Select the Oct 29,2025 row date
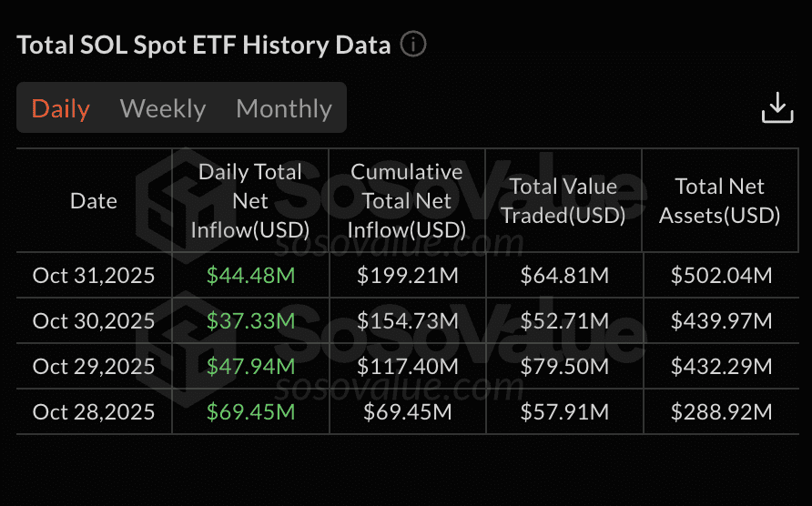 point(94,367)
